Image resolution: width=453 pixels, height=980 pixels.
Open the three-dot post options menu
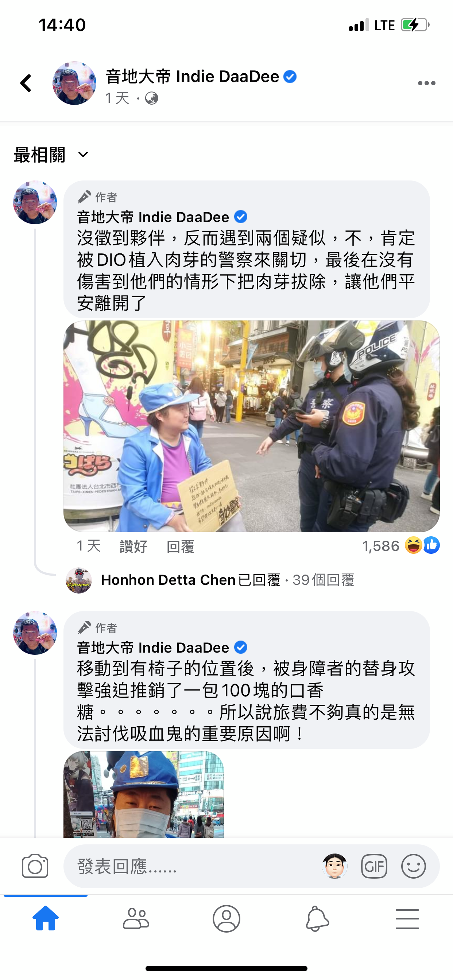[x=426, y=83]
